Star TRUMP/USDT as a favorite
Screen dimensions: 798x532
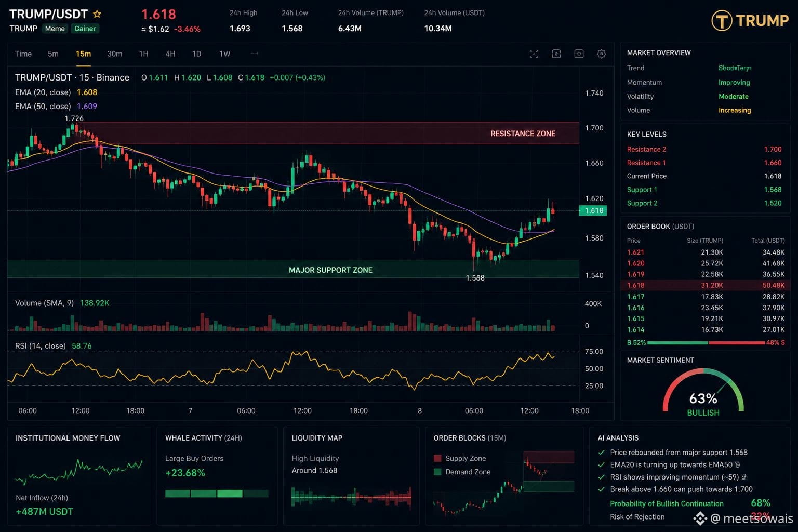(97, 14)
